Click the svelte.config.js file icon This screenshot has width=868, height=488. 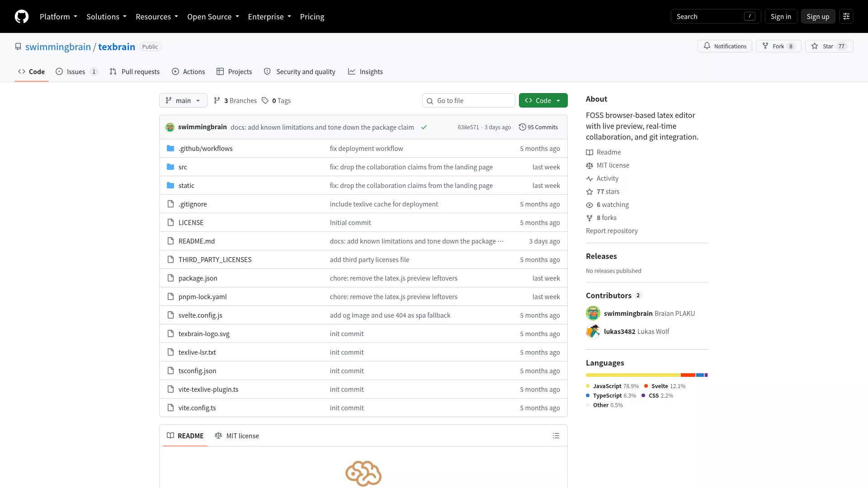[x=170, y=315]
